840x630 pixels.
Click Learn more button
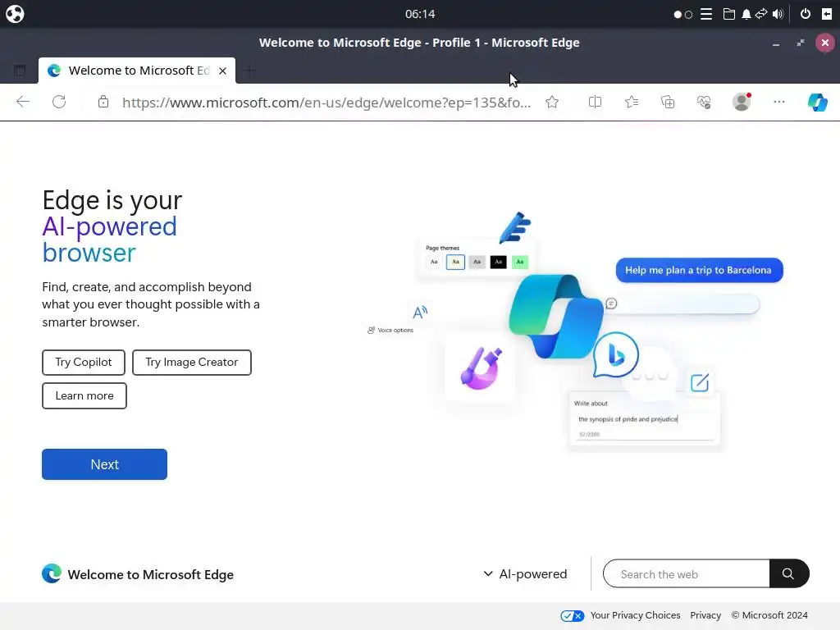click(x=84, y=396)
